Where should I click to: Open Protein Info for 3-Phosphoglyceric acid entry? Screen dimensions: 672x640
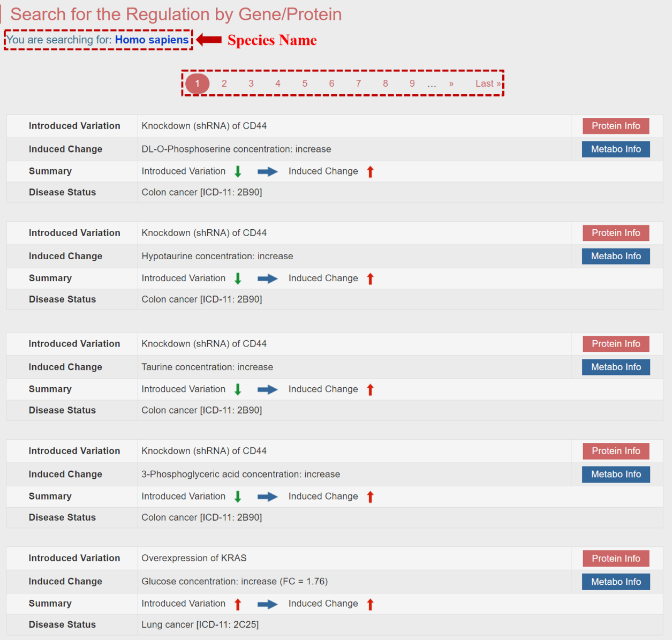(616, 451)
